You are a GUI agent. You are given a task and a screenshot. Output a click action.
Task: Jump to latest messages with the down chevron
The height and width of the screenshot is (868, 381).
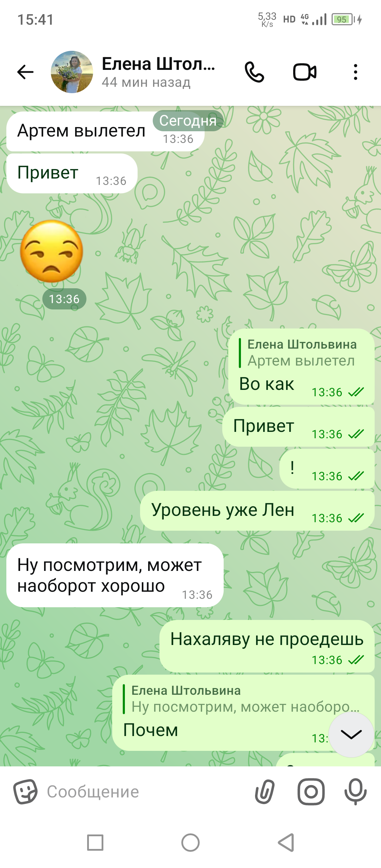pyautogui.click(x=351, y=735)
